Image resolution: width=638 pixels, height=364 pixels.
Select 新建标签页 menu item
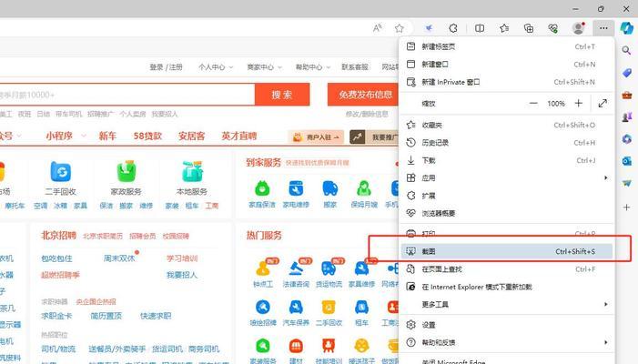point(507,46)
